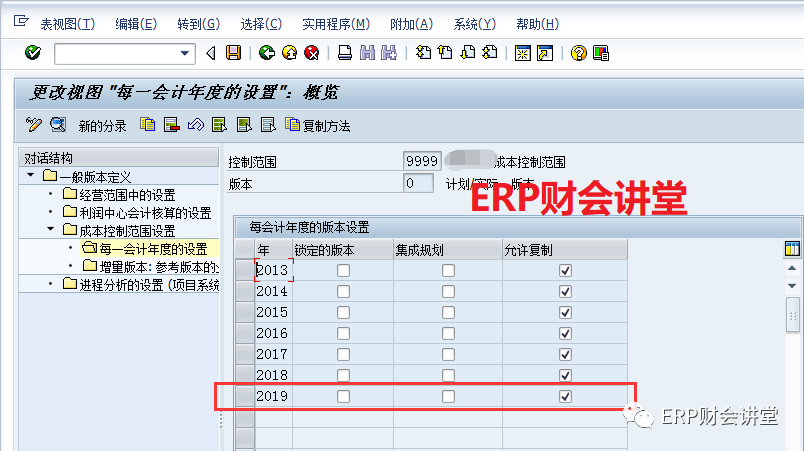Toggle locked version checkbox for 2019
Image resolution: width=804 pixels, height=451 pixels.
(343, 397)
